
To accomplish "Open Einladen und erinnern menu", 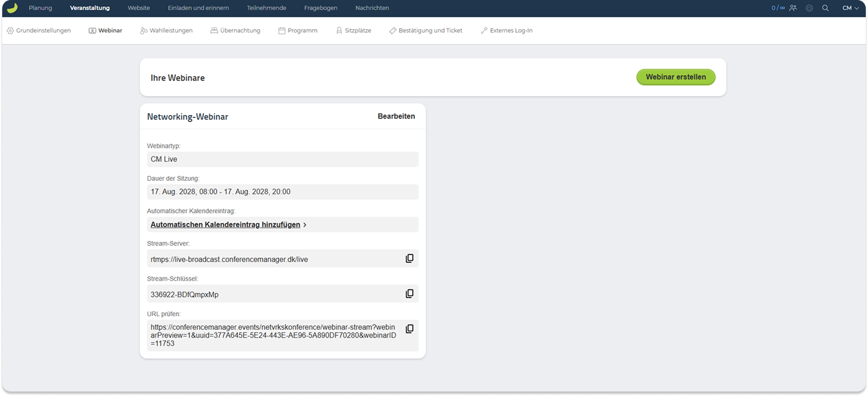I will pyautogui.click(x=198, y=8).
